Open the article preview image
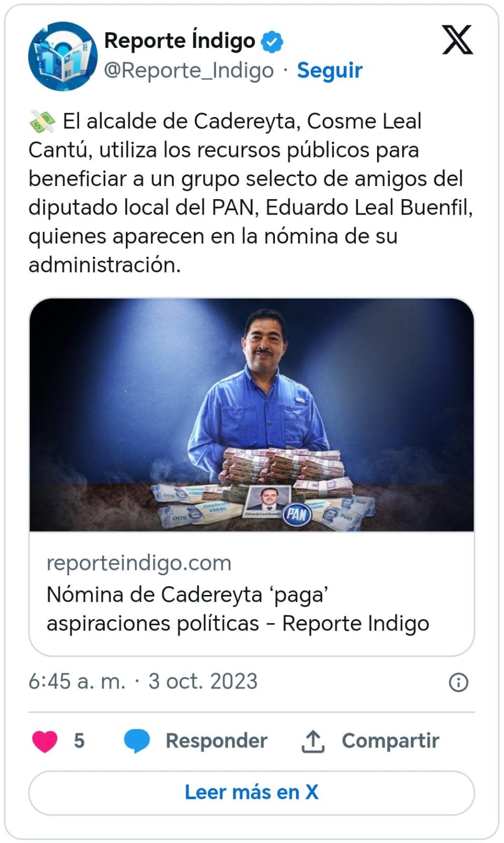This screenshot has width=504, height=843. click(x=252, y=415)
